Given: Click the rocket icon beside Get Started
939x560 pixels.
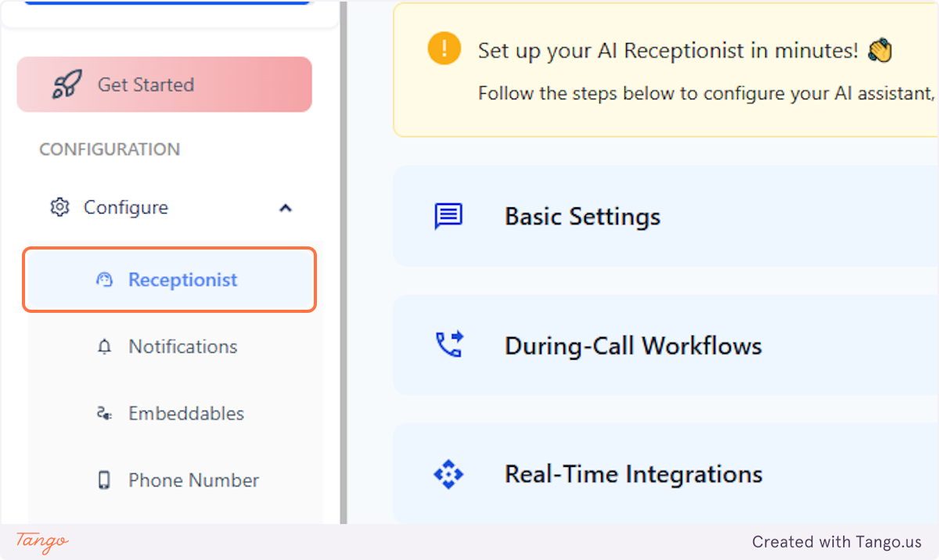Looking at the screenshot, I should click(67, 84).
